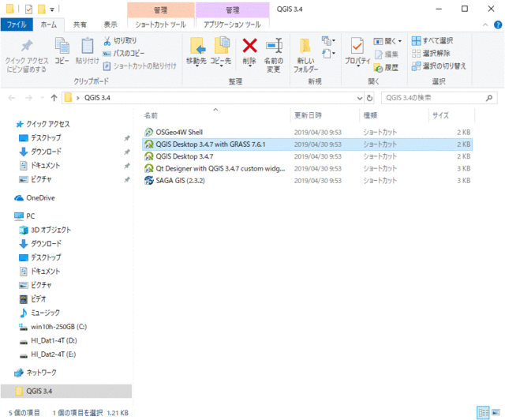Image resolution: width=505 pixels, height=420 pixels.
Task: Open the Move To (移動先) button
Action: 196,51
